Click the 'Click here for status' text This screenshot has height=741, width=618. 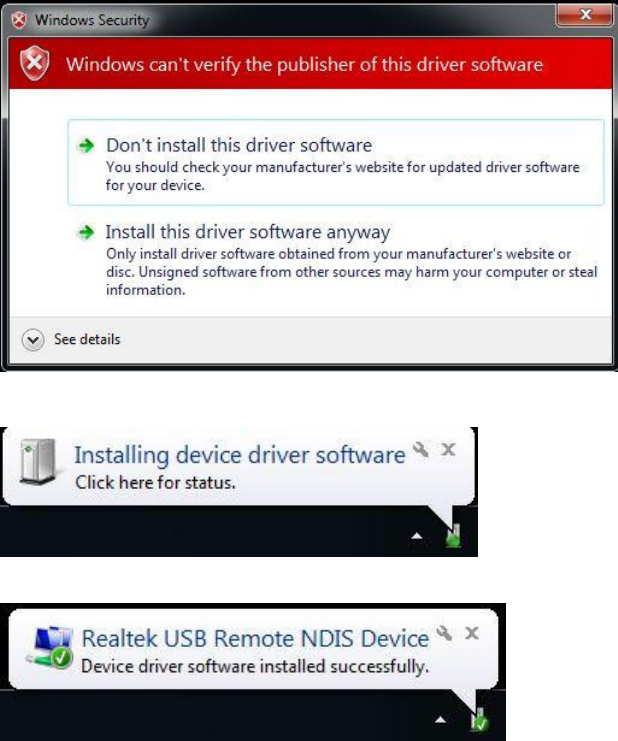[155, 483]
